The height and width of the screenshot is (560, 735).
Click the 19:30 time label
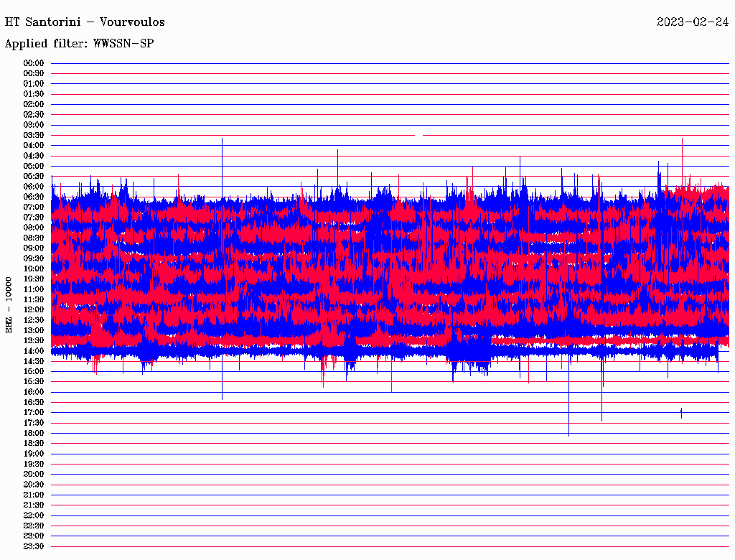34,464
